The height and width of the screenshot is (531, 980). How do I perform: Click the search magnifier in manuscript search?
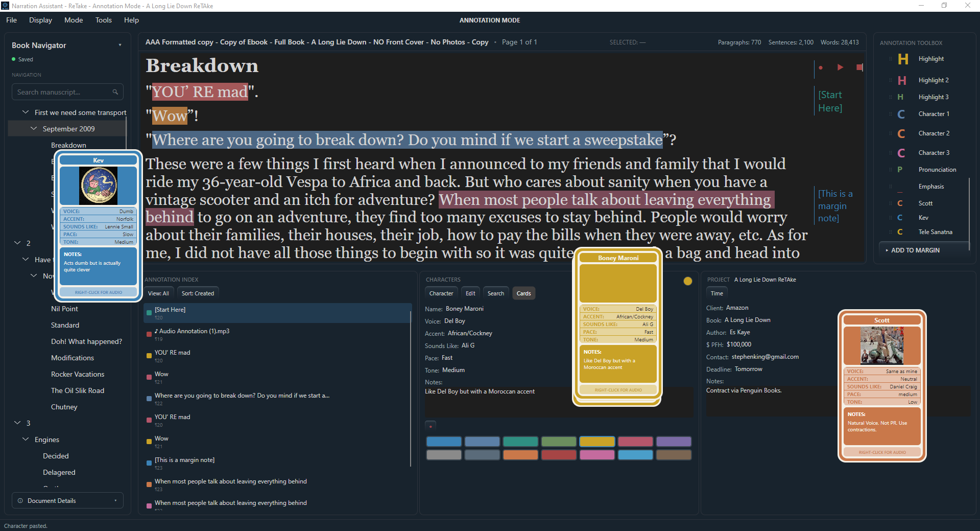pos(115,92)
